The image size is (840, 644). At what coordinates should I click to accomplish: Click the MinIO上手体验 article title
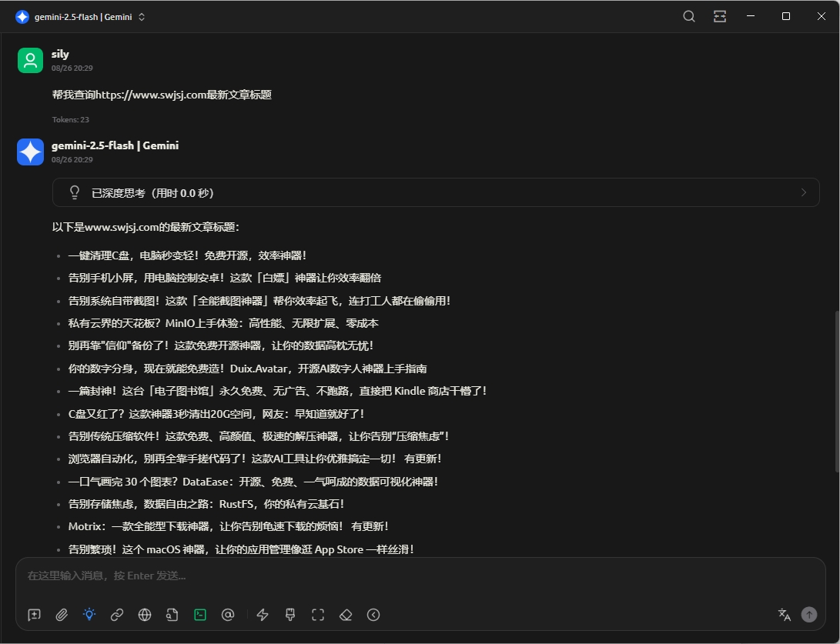coord(223,323)
